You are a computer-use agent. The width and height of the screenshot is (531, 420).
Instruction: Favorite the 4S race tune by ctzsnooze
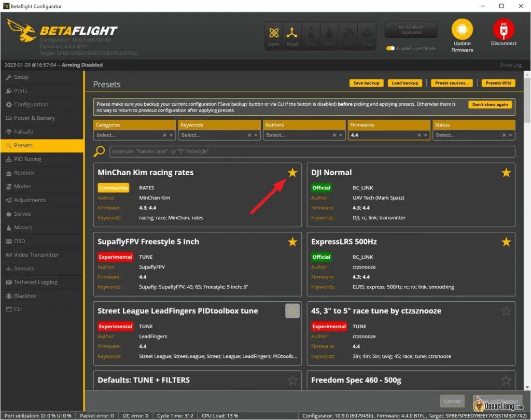506,311
